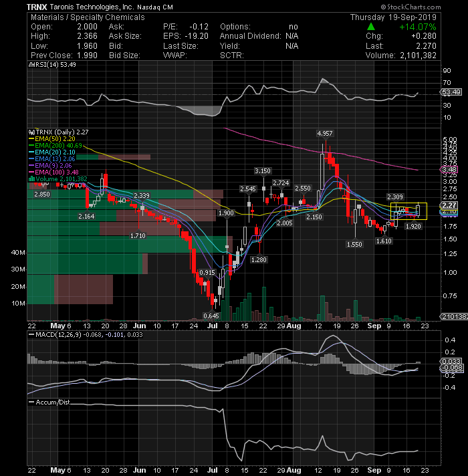Click the 2.005 price label
The height and width of the screenshot is (476, 468).
[285, 223]
